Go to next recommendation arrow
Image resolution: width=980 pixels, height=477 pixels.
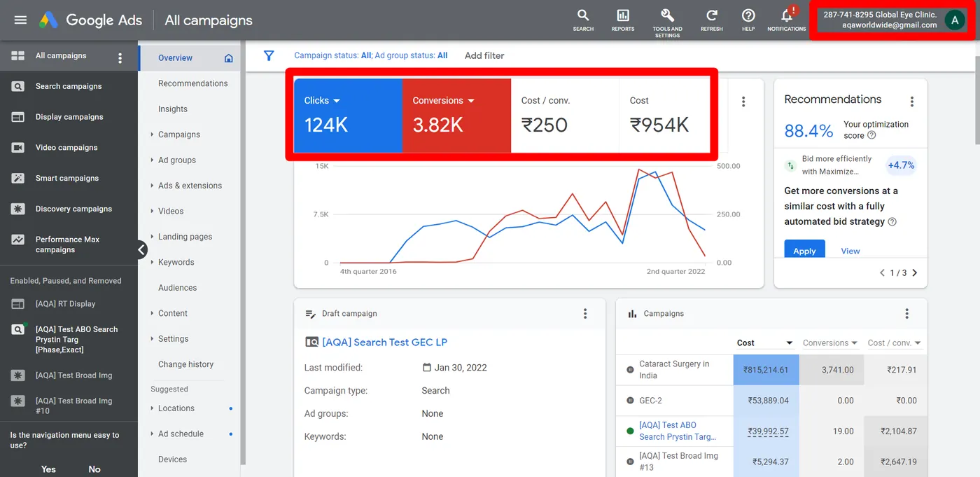[x=914, y=273]
